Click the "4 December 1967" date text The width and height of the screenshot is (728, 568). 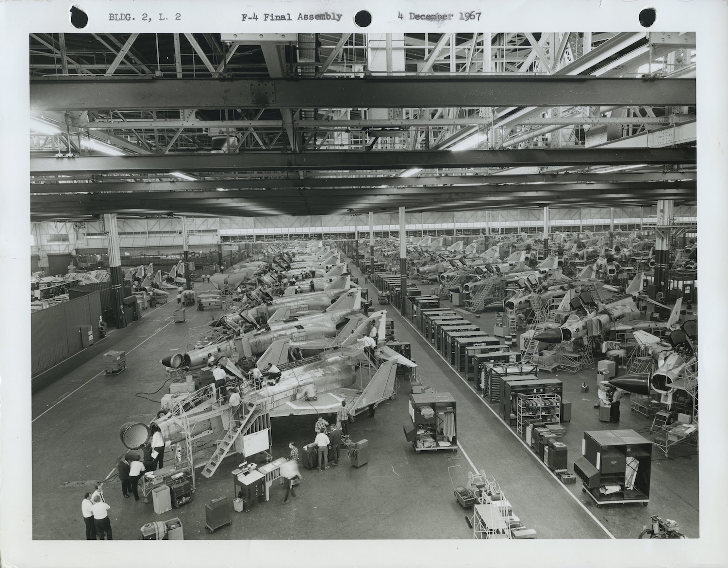tap(439, 16)
